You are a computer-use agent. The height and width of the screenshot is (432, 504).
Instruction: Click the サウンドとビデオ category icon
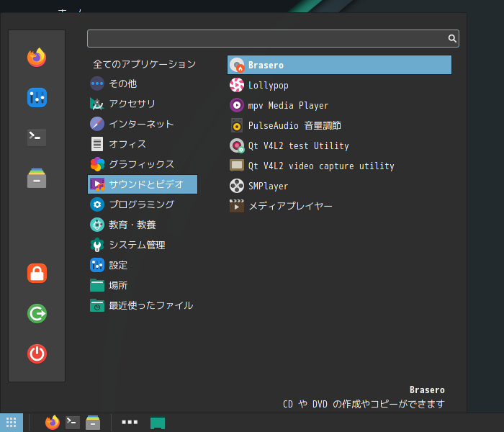[x=97, y=184]
